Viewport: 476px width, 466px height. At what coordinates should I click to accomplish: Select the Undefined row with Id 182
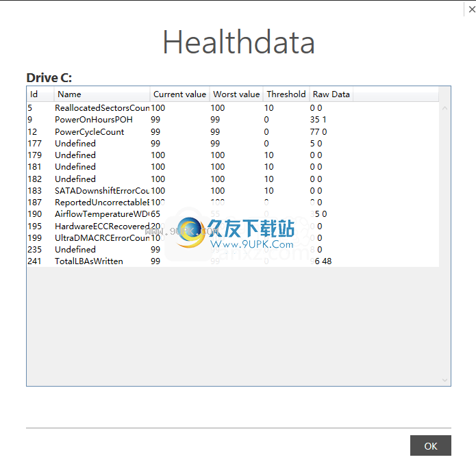point(233,179)
